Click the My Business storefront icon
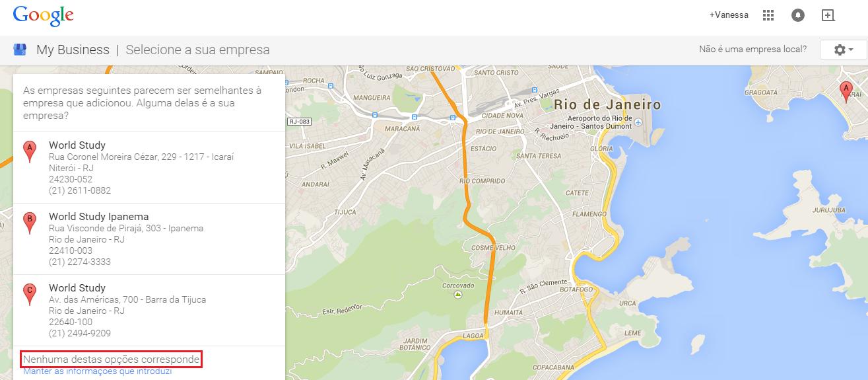Viewport: 868px width, 380px height. (20, 50)
